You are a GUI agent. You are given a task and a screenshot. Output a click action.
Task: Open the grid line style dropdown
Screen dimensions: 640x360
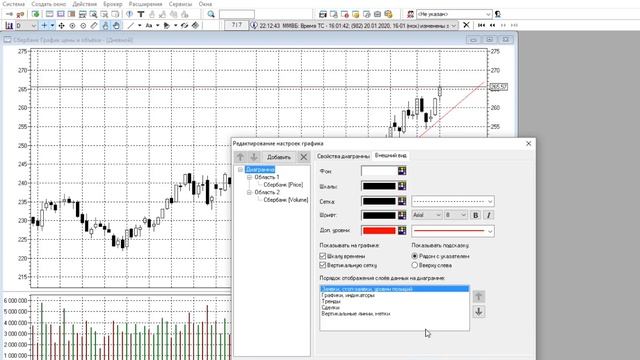pyautogui.click(x=453, y=201)
